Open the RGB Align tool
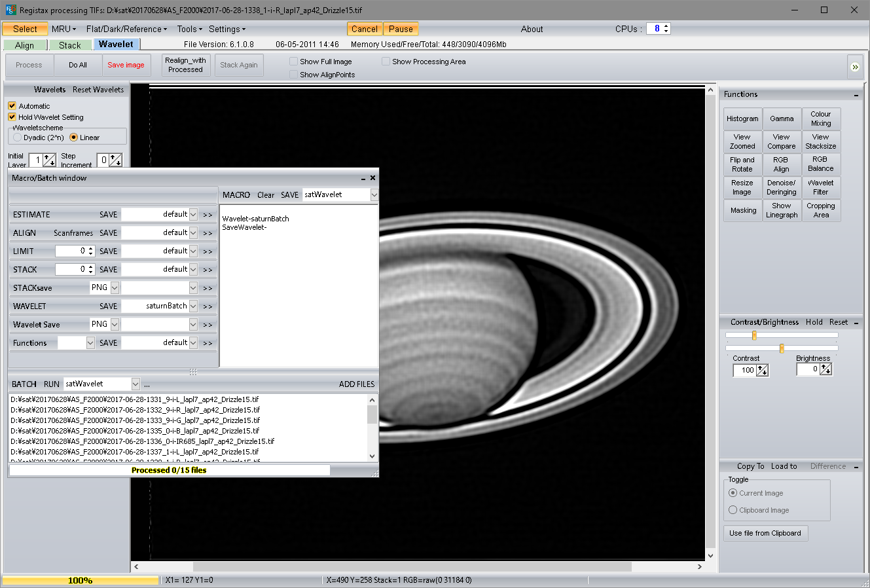This screenshot has width=870, height=588. coord(782,164)
